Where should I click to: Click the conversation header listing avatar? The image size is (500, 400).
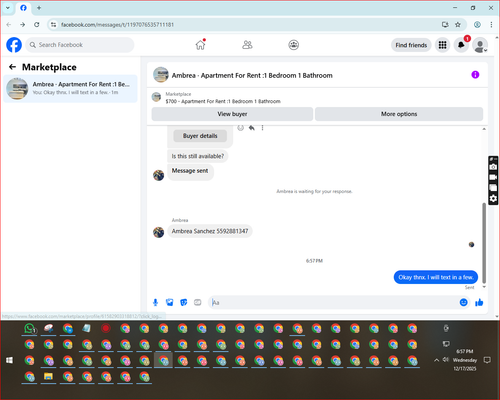pos(161,75)
